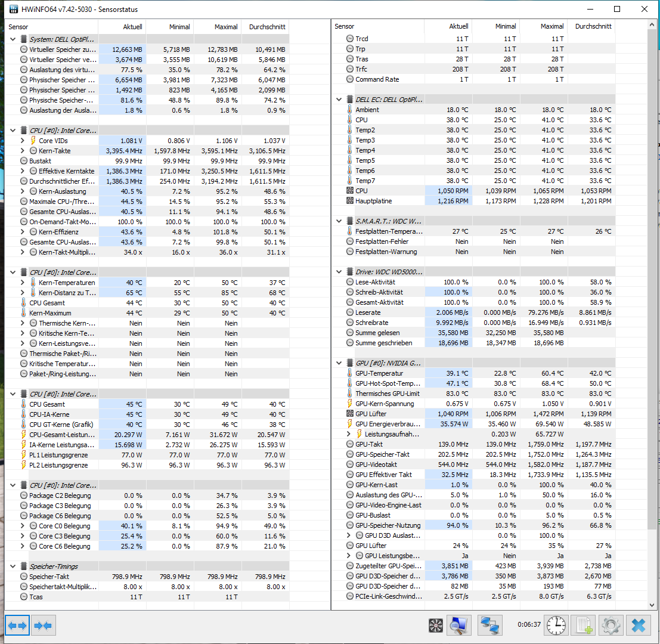Click the shrink columns arrows button

(44, 626)
